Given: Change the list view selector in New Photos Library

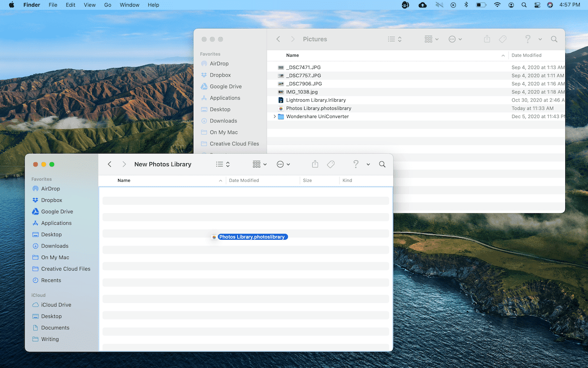Looking at the screenshot, I should [222, 164].
